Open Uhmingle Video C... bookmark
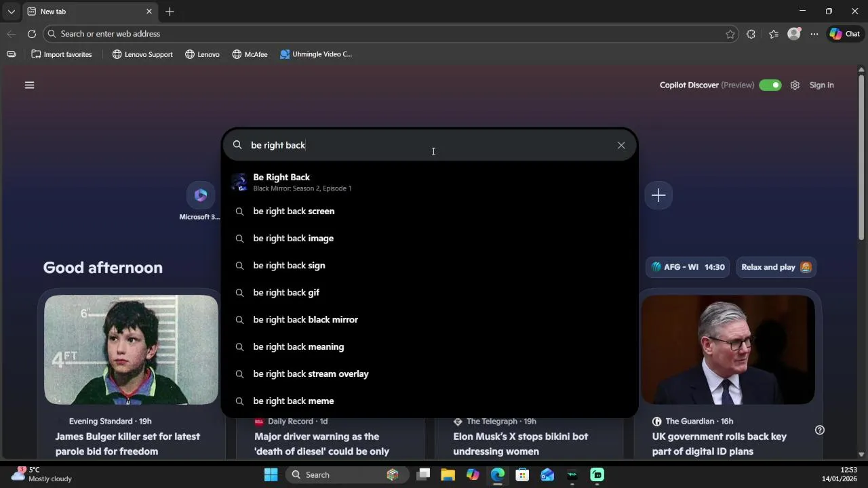This screenshot has width=868, height=488. click(x=316, y=54)
